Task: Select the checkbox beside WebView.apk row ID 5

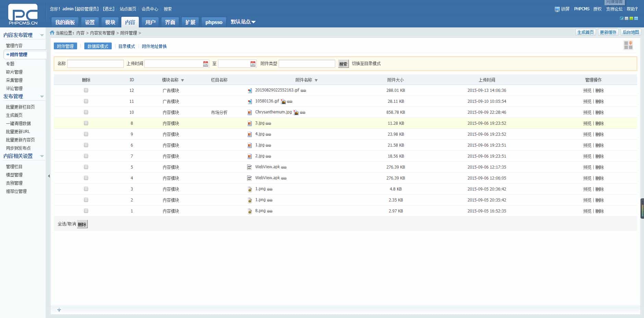Action: (86, 167)
